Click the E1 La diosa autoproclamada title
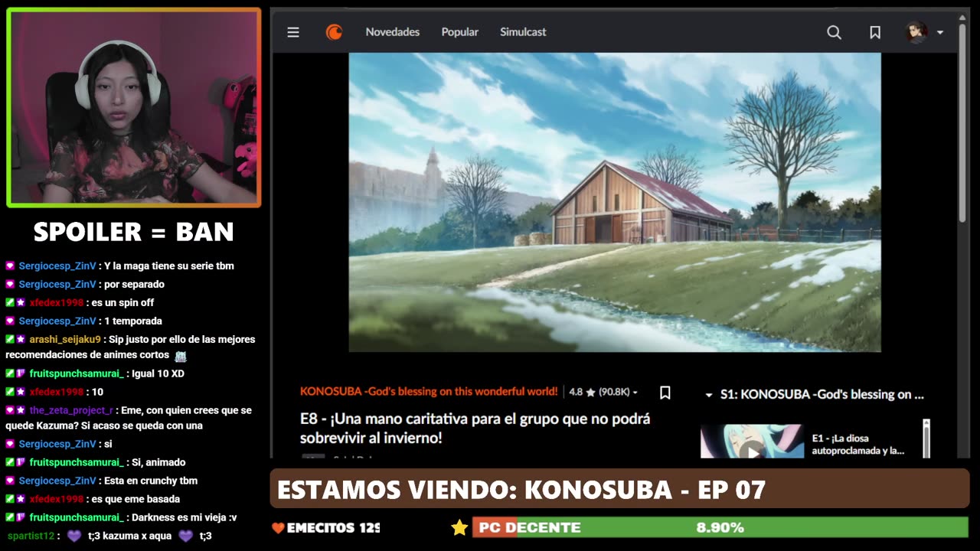The width and height of the screenshot is (980, 551). click(x=858, y=445)
